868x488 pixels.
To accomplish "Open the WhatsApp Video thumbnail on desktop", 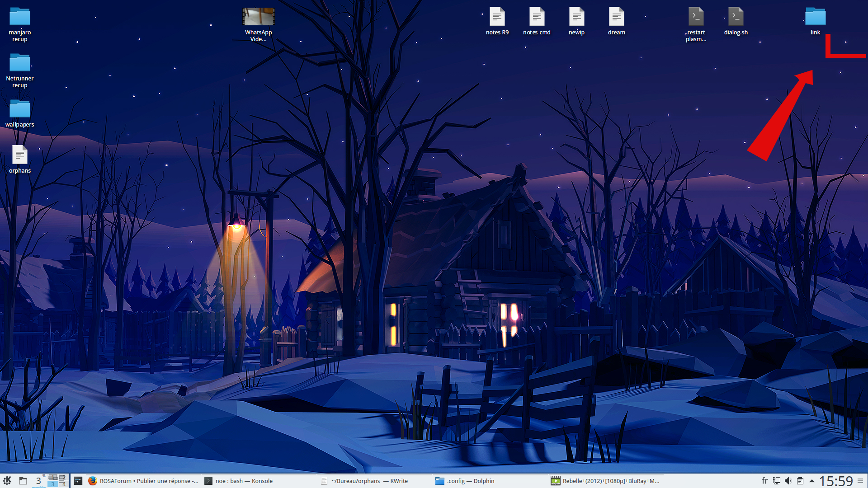I will coord(259,17).
